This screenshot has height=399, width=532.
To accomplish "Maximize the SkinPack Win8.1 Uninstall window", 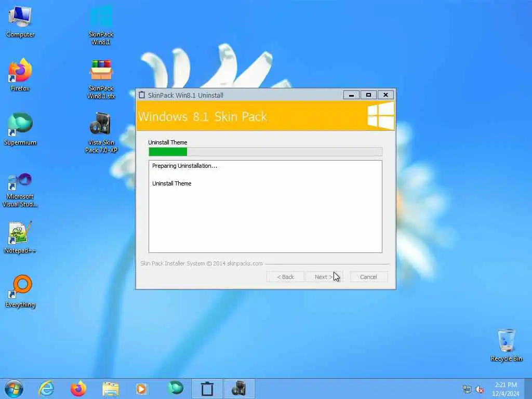I will pyautogui.click(x=368, y=95).
